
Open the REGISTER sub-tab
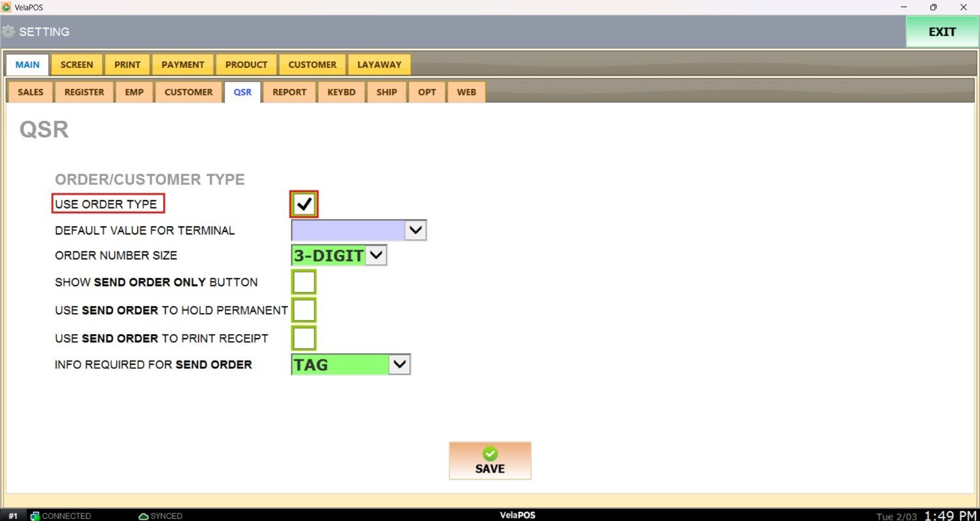click(x=84, y=92)
